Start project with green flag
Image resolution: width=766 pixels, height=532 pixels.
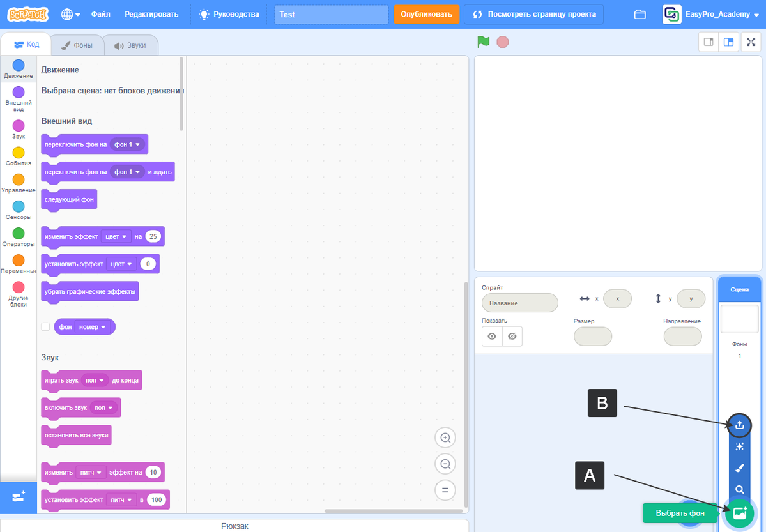click(x=483, y=42)
